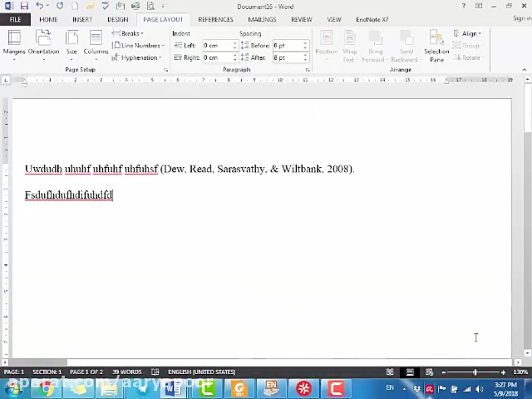Click the Orientation icon

(43, 43)
